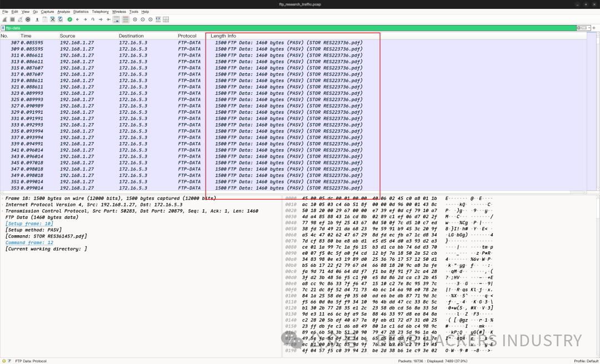The width and height of the screenshot is (600, 364).
Task: Click Profile: Default in status bar
Action: (586, 361)
